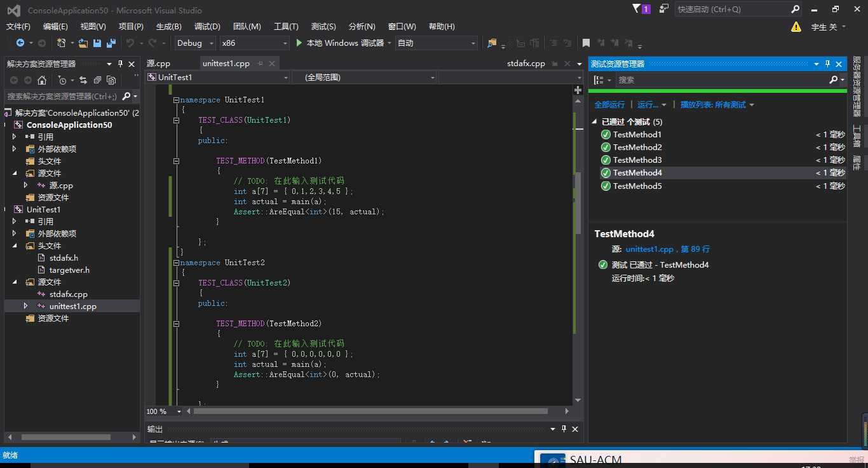Click the Undo toolbar icon
868x468 pixels.
[130, 43]
